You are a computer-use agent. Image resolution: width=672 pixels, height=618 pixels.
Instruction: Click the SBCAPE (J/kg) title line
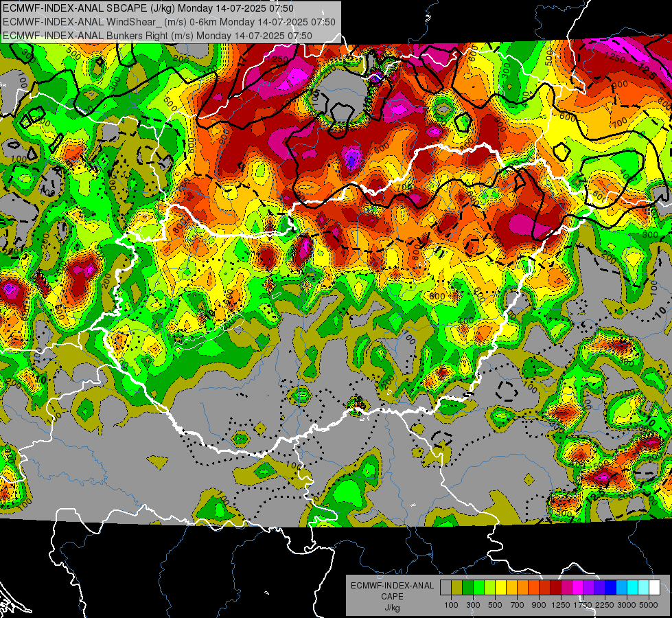148,8
